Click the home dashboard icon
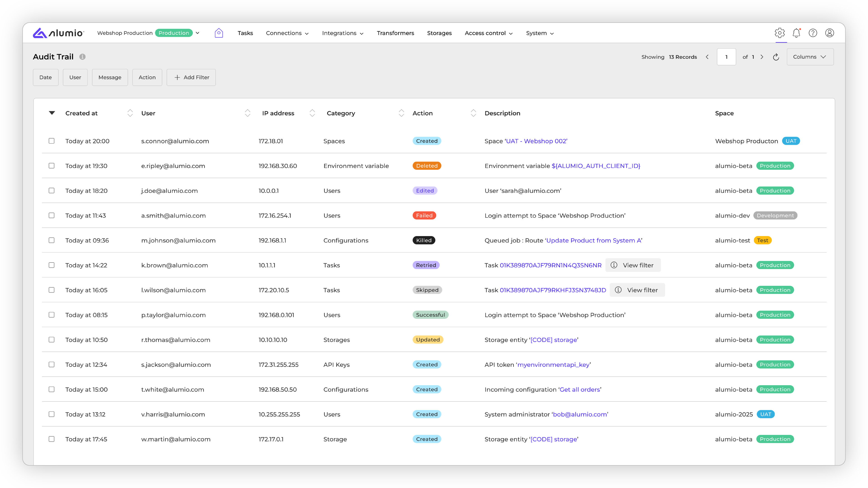The image size is (868, 488). pos(219,33)
